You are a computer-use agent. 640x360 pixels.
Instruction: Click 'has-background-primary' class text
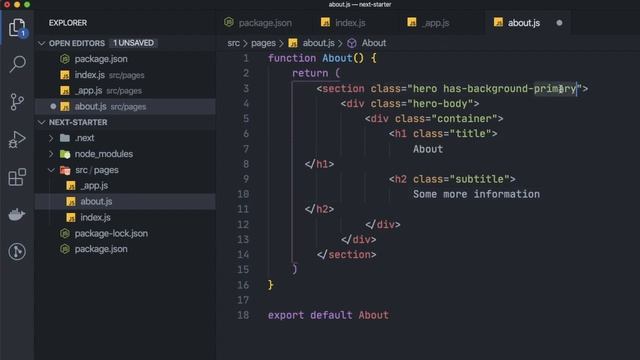509,89
